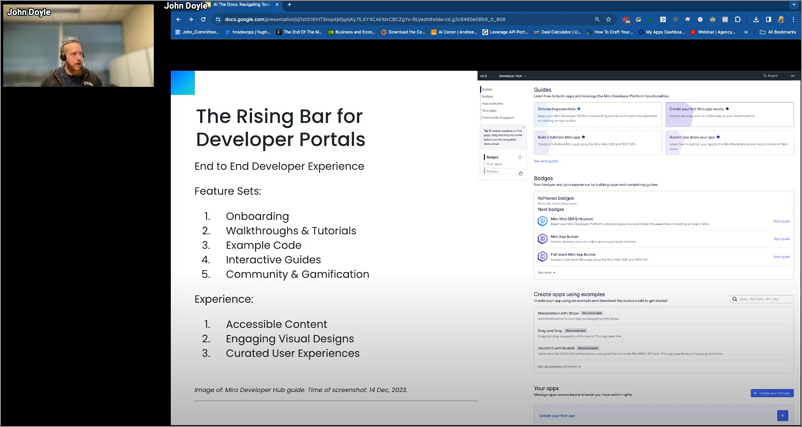
Task: Open the Chrome profile avatar
Action: coord(781,19)
